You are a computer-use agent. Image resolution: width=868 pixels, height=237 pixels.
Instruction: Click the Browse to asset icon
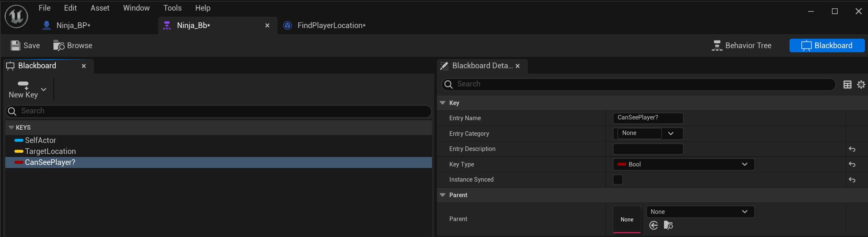59,46
